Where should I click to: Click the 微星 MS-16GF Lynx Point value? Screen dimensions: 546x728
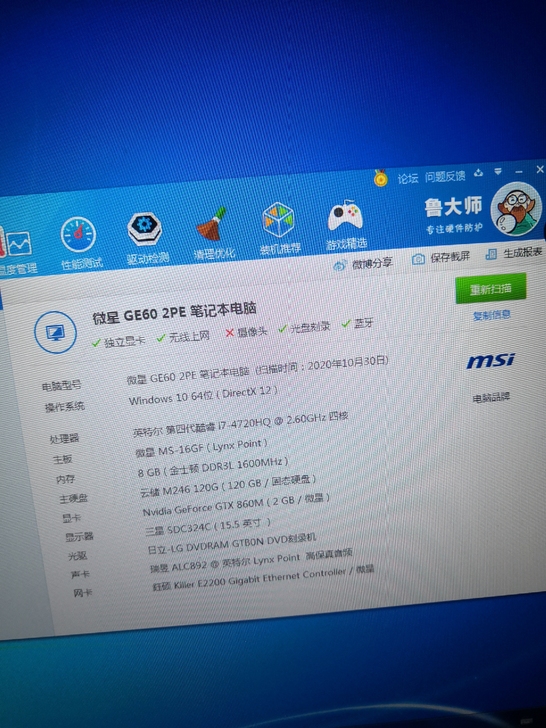[202, 448]
